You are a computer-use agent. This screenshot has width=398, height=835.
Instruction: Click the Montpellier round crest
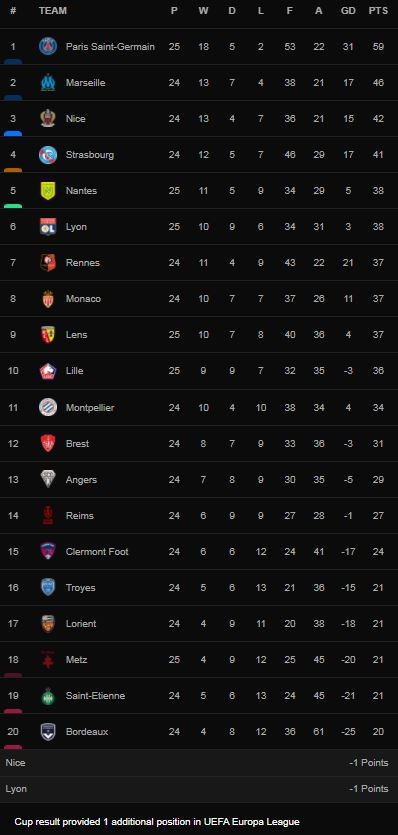pos(48,407)
